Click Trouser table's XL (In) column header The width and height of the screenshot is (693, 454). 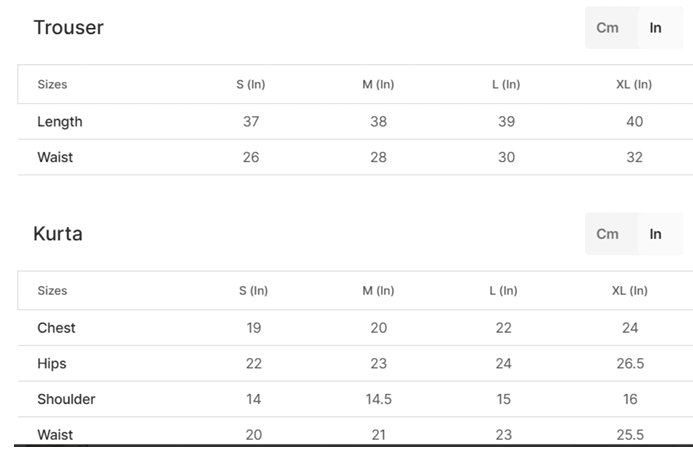(634, 85)
